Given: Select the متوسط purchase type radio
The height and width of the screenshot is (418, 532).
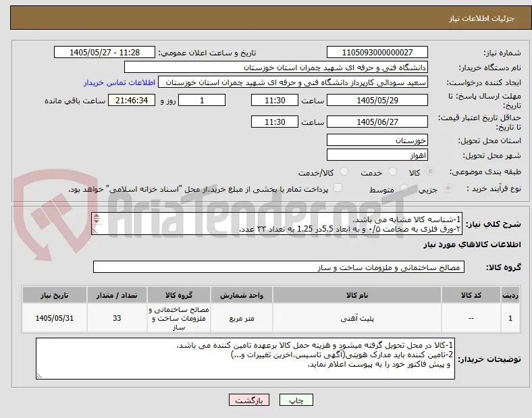Looking at the screenshot, I should pos(404,188).
